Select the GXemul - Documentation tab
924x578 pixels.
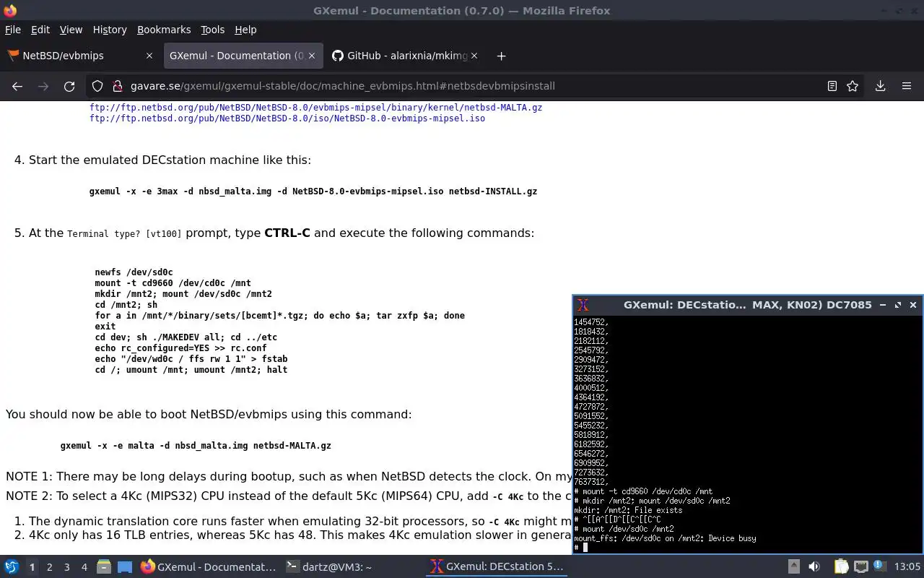[x=243, y=56]
